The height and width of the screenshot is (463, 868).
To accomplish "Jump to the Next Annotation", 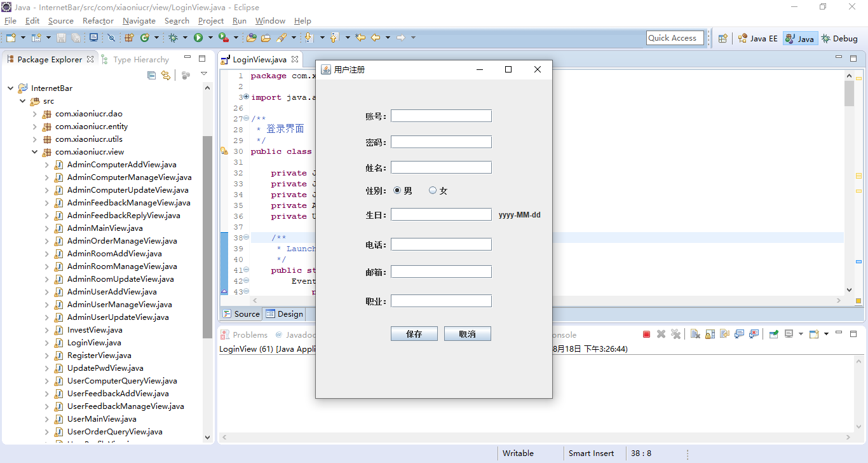I will coord(309,38).
